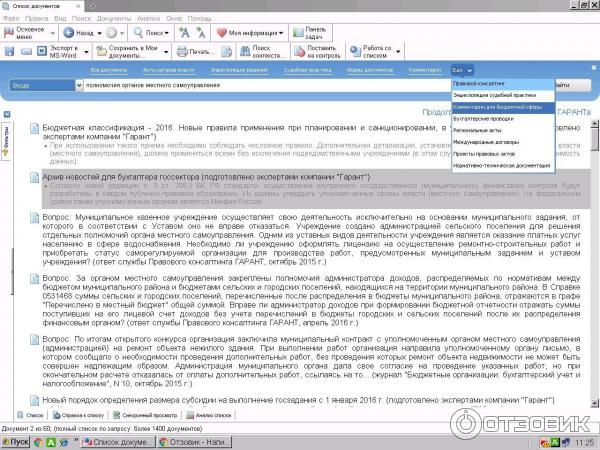Image resolution: width=600 pixels, height=450 pixels.
Task: Select Формы документов filter link
Action: 370,70
